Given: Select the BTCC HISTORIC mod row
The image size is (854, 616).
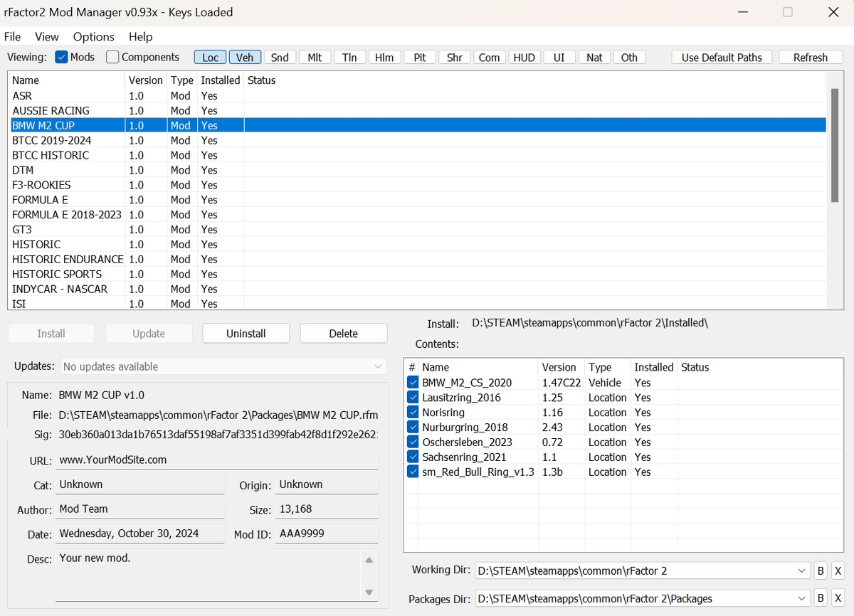Looking at the screenshot, I should [x=417, y=155].
